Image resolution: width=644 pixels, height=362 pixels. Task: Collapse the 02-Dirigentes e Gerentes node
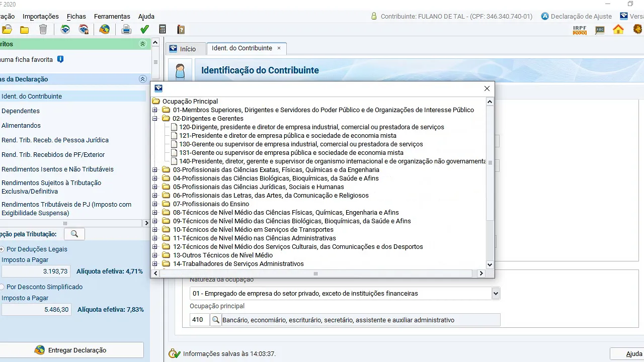pos(155,119)
